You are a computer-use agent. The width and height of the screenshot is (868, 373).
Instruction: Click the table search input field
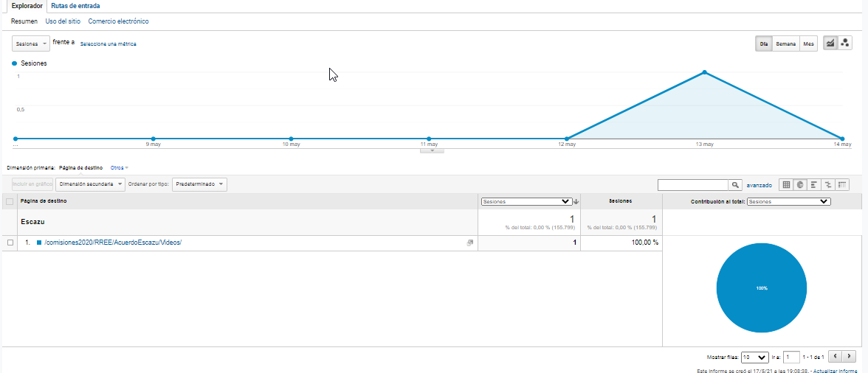pyautogui.click(x=693, y=185)
